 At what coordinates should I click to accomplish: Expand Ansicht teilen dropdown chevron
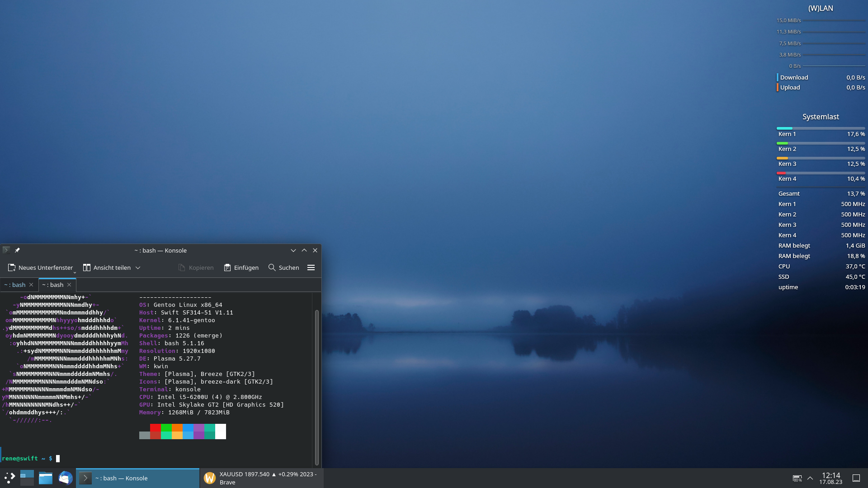pos(138,267)
